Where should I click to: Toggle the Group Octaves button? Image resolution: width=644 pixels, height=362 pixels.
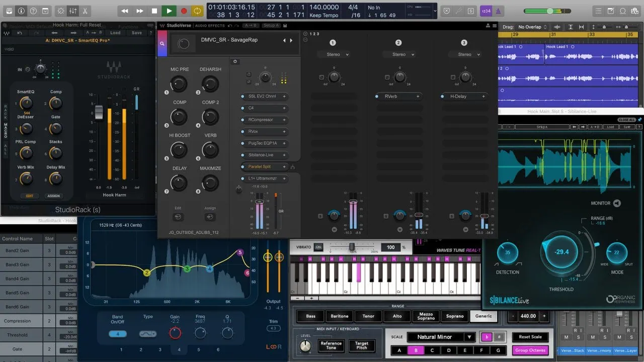530,350
